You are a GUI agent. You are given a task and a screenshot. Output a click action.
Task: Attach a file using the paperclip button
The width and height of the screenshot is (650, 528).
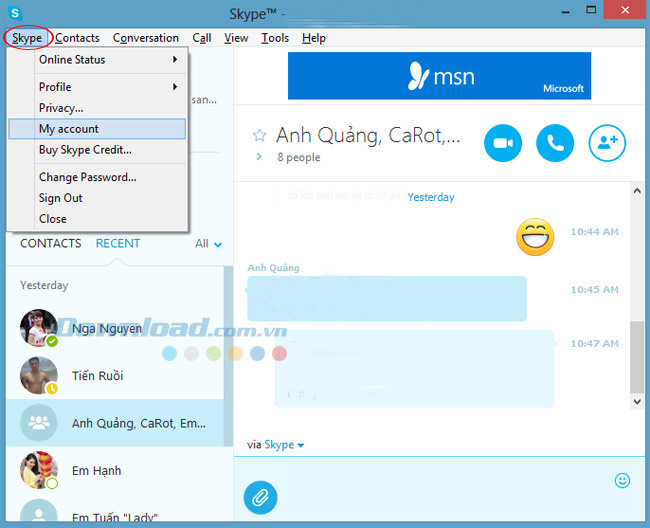tap(260, 497)
